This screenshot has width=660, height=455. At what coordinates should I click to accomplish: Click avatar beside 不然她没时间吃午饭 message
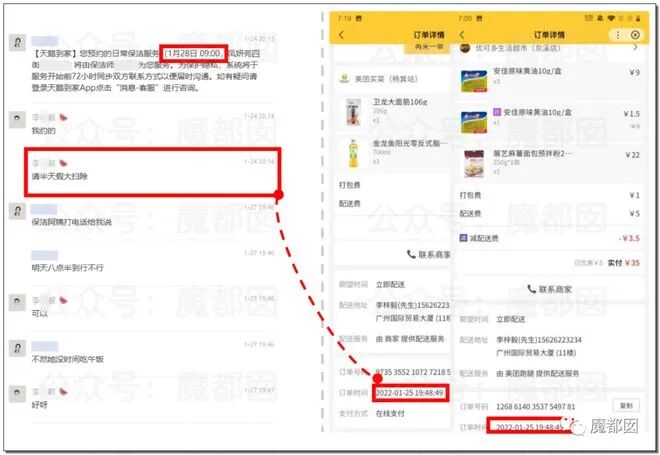[x=17, y=348]
